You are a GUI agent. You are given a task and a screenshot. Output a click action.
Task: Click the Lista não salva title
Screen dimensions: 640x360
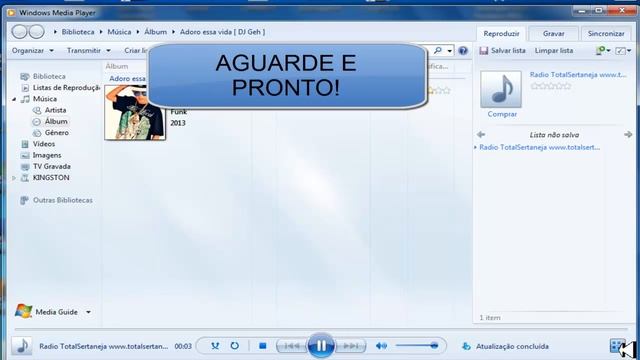tap(554, 135)
